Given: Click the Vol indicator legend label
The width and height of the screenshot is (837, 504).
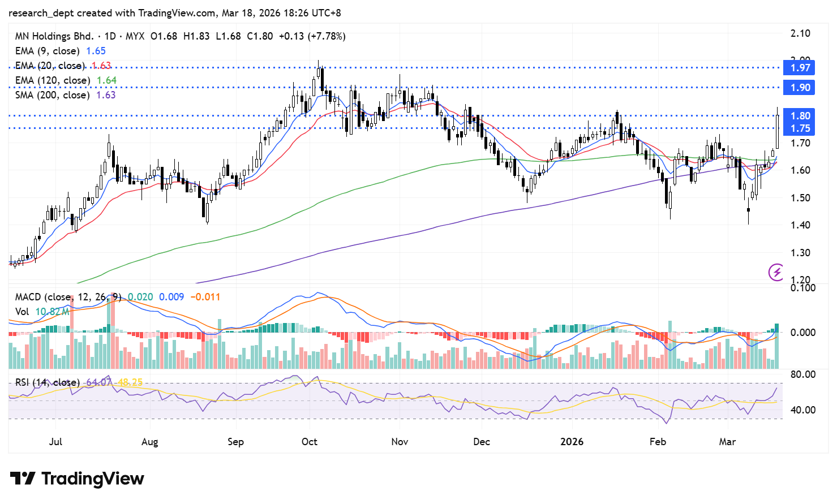Looking at the screenshot, I should [x=22, y=312].
